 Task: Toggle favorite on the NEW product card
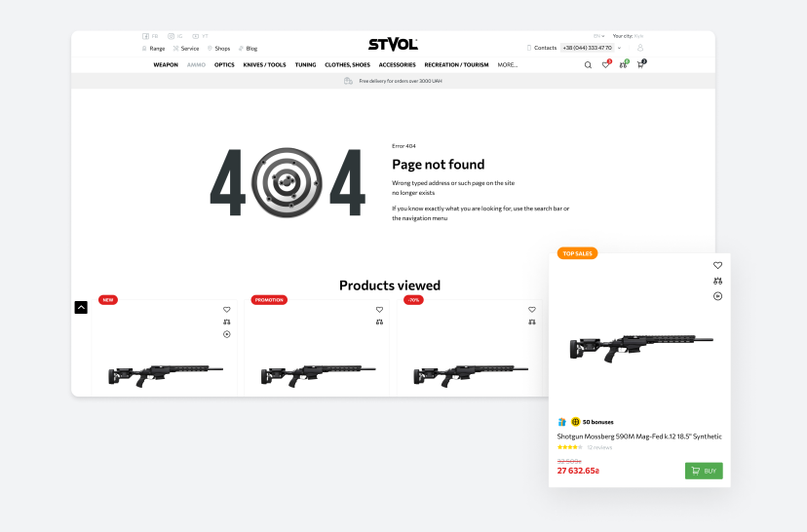[227, 310]
